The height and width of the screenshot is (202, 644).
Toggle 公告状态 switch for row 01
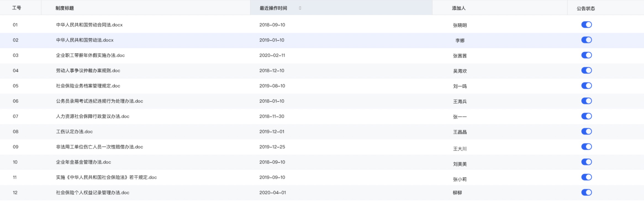click(x=586, y=25)
